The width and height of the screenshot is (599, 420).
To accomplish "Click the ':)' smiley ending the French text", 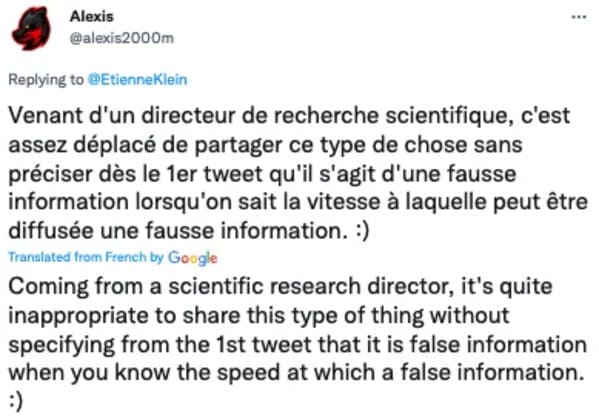I will 362,232.
